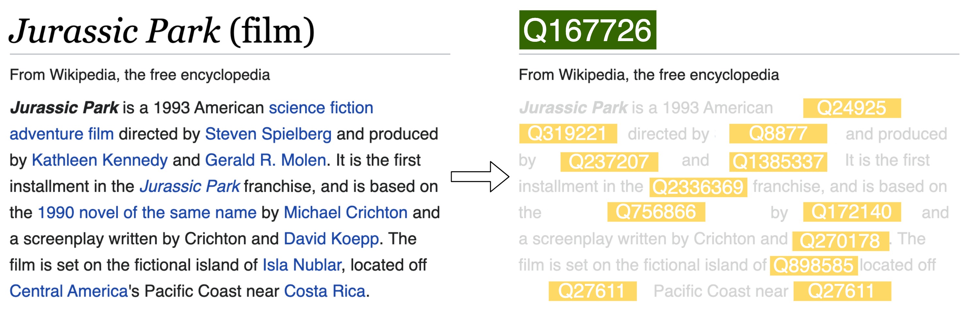This screenshot has height=324, width=980.
Task: Open the David Koepp link
Action: (x=331, y=239)
